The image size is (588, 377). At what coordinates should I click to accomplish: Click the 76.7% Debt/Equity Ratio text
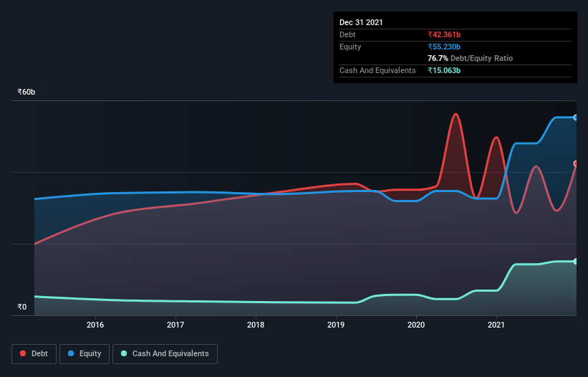471,58
